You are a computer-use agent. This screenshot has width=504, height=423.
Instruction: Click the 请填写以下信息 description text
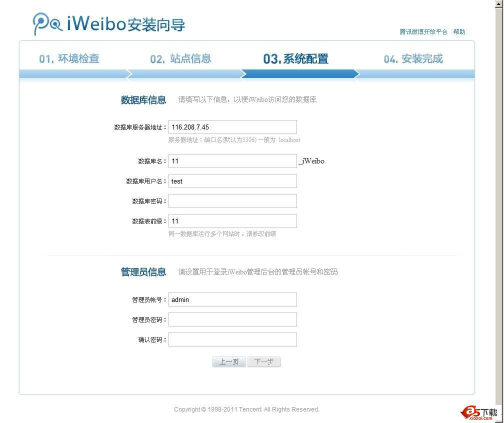[x=247, y=99]
